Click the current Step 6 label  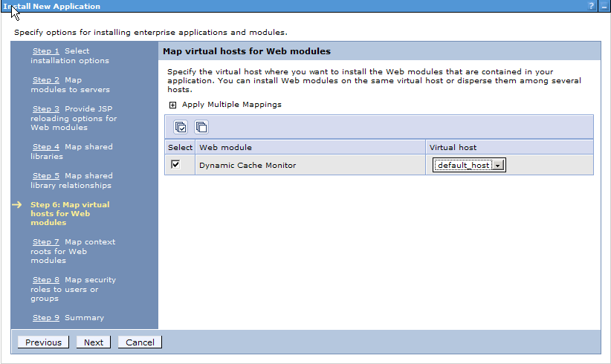click(x=70, y=213)
